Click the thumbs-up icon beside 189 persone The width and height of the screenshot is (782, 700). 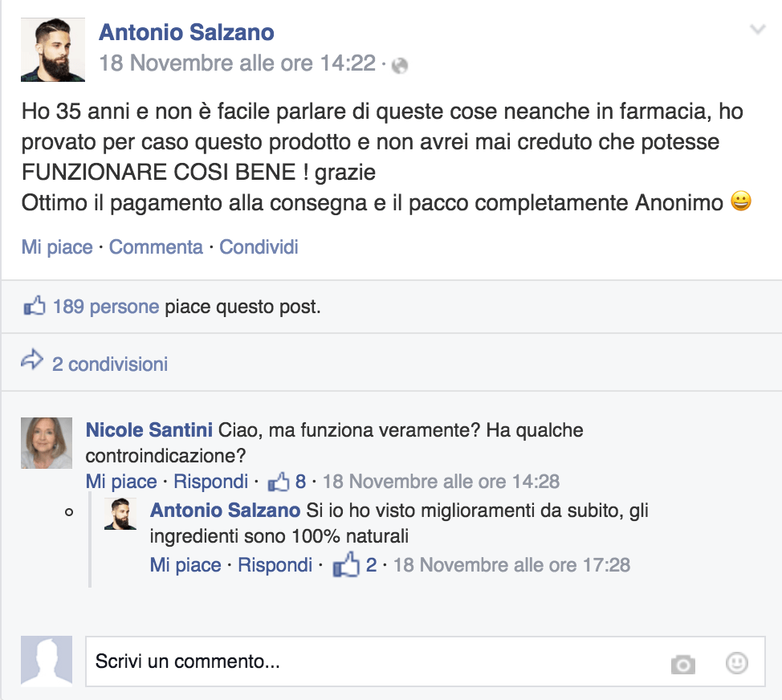pos(34,307)
